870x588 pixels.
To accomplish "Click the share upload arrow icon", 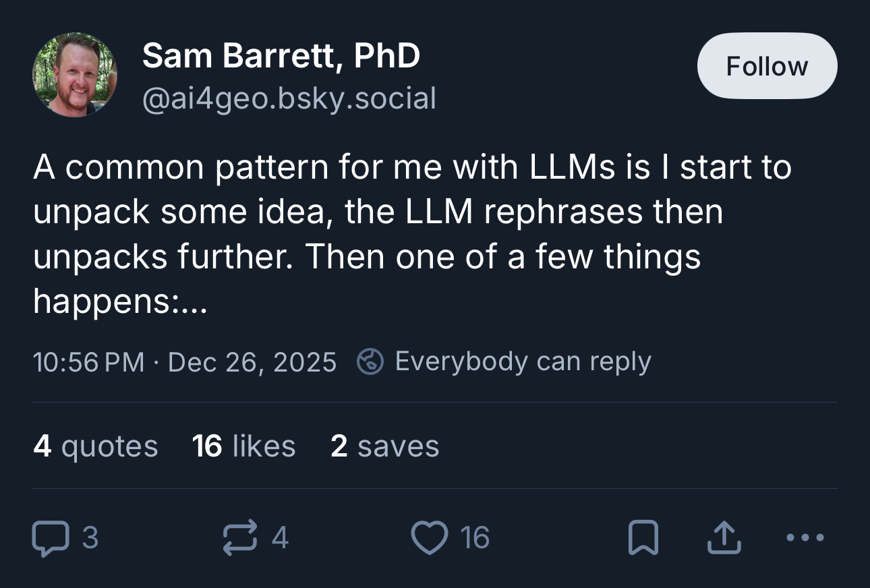I will point(724,538).
